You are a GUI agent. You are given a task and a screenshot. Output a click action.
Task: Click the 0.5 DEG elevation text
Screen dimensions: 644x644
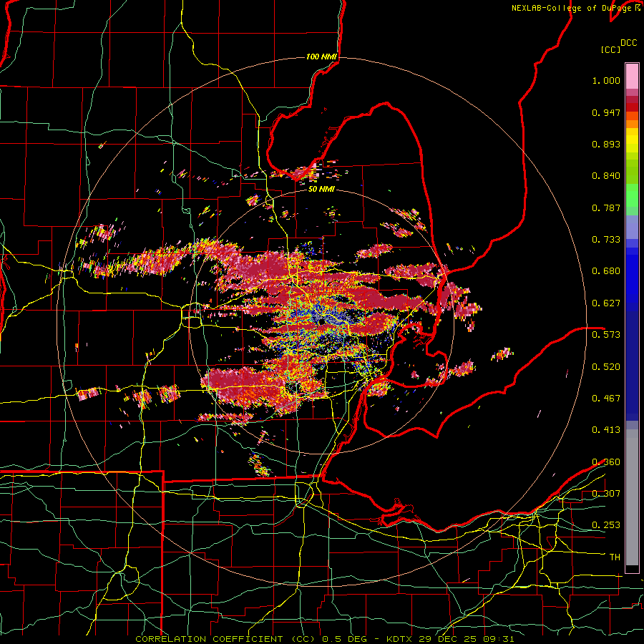pyautogui.click(x=345, y=639)
